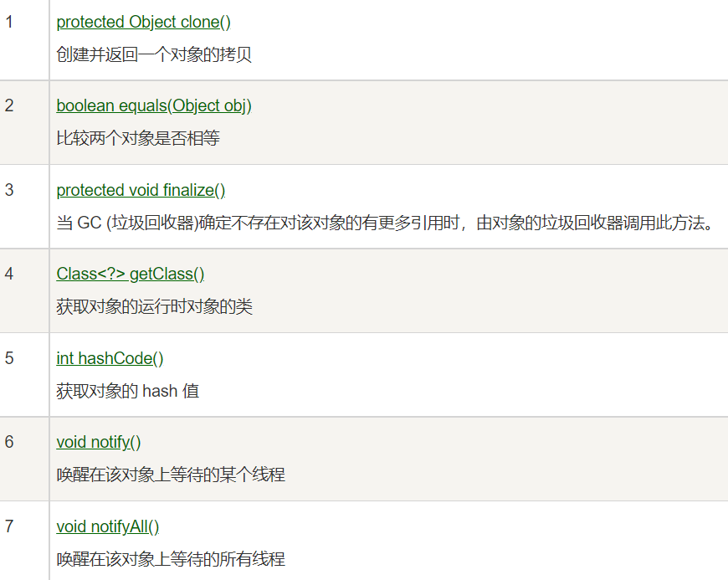Click the row number 7 cell
728x580 pixels.
pyautogui.click(x=9, y=526)
